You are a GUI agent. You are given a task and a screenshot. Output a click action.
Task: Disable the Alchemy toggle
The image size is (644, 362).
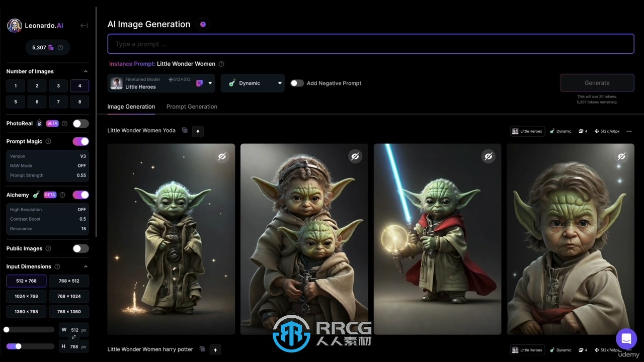(80, 195)
